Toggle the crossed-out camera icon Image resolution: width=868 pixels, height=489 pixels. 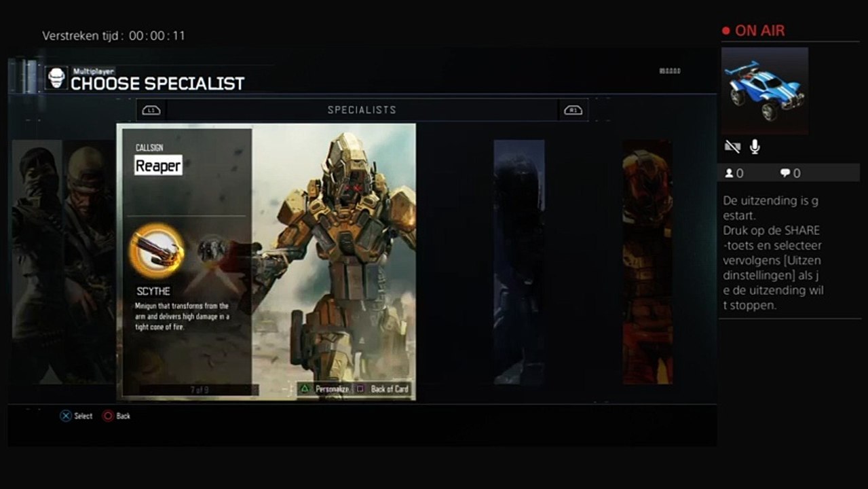(732, 147)
